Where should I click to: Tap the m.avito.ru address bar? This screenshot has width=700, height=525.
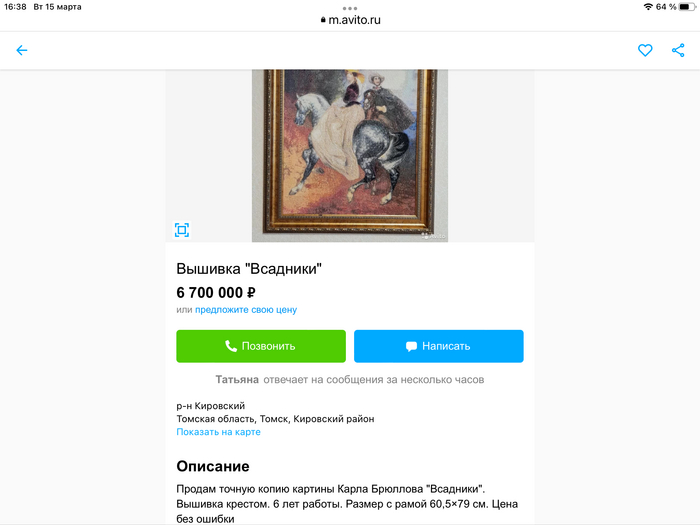point(350,20)
